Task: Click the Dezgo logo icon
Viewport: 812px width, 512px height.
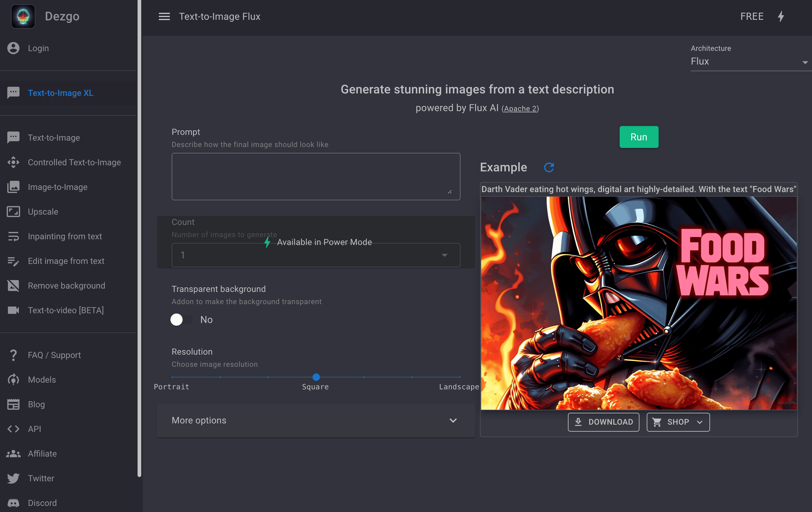Action: 23,16
